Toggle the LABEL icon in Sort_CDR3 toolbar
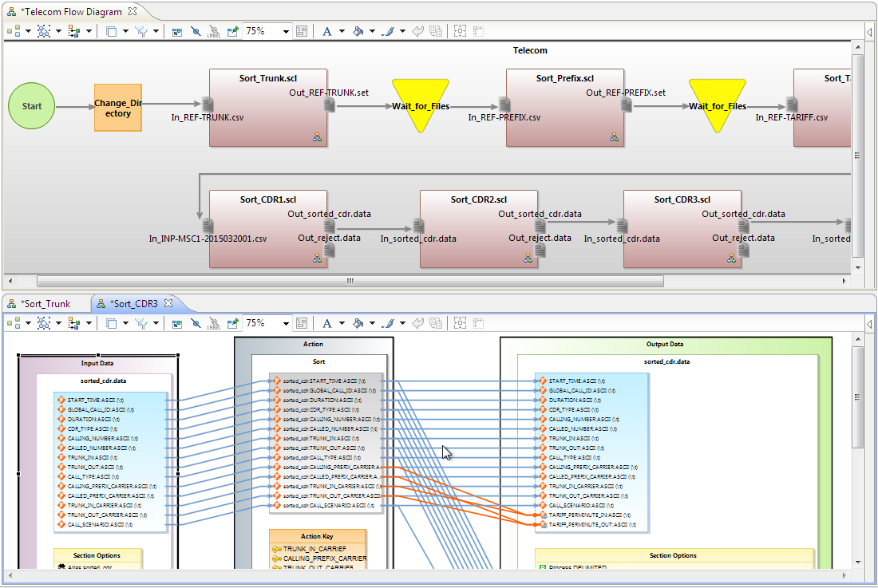 click(x=214, y=323)
